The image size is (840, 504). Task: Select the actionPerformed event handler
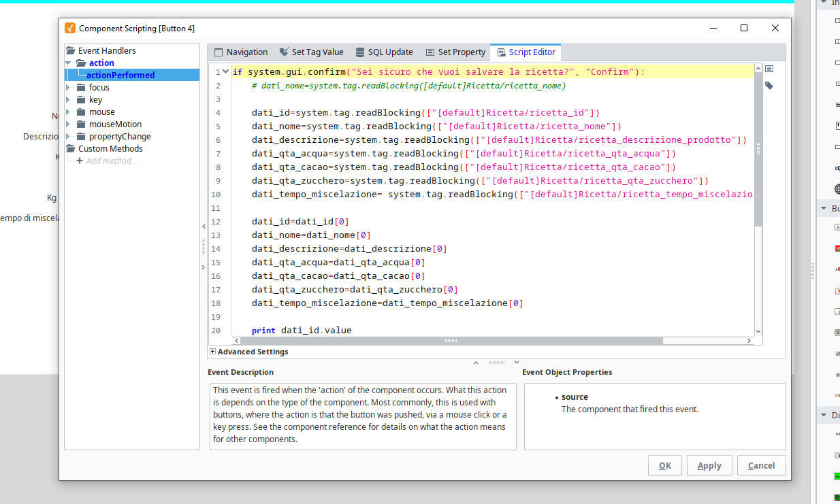[x=120, y=75]
